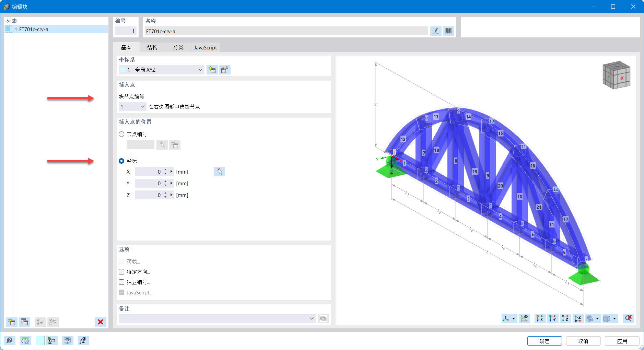
Task: Click the axis triad view icon
Action: pos(506,318)
